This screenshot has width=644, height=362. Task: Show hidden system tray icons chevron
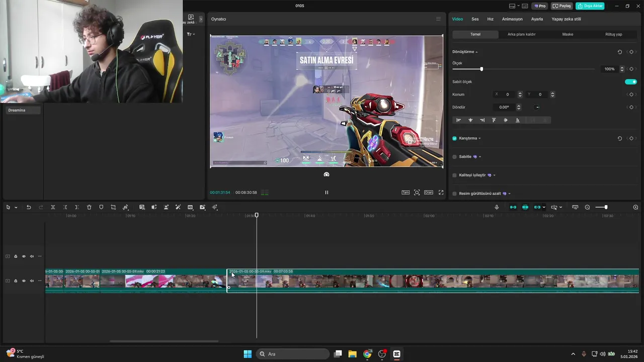point(573,354)
